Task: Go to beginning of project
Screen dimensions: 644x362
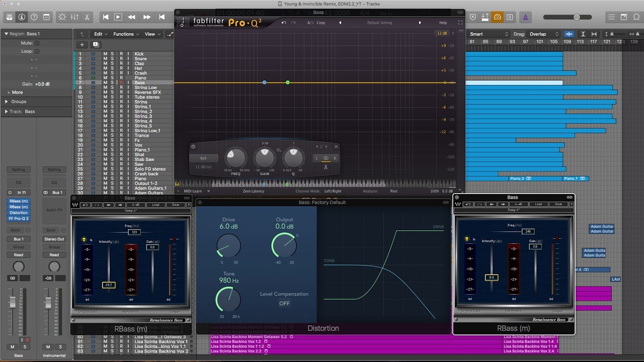Action: click(105, 17)
